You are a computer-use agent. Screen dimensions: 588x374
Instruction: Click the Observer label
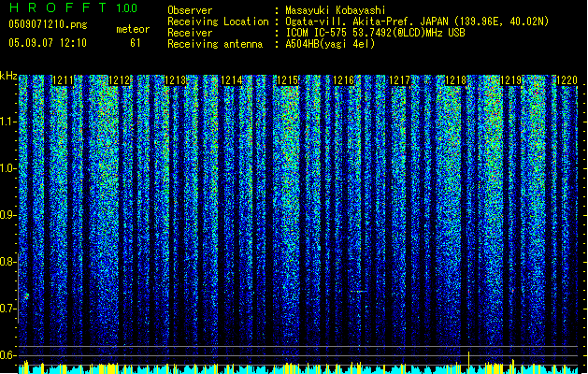tap(190, 10)
